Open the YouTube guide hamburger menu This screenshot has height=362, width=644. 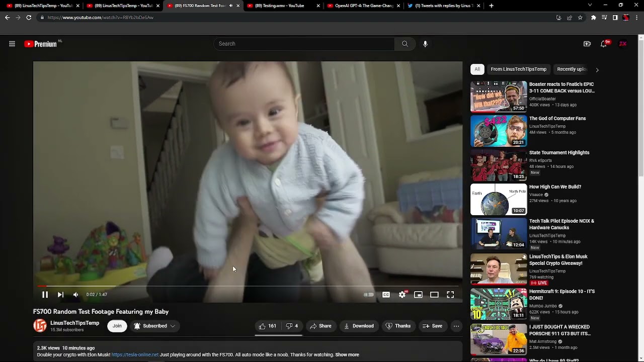coord(12,44)
